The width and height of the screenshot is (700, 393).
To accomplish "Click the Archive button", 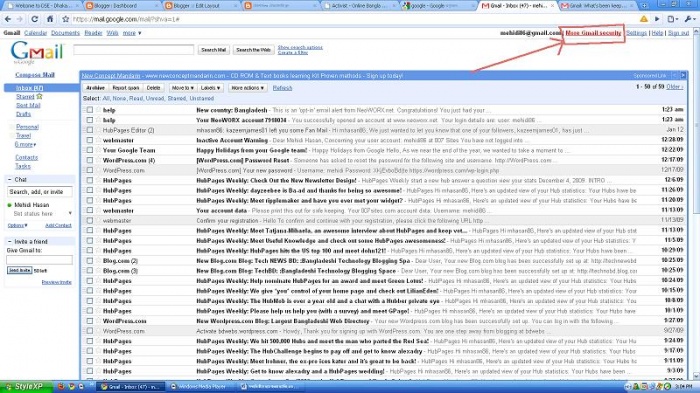I will pos(95,88).
